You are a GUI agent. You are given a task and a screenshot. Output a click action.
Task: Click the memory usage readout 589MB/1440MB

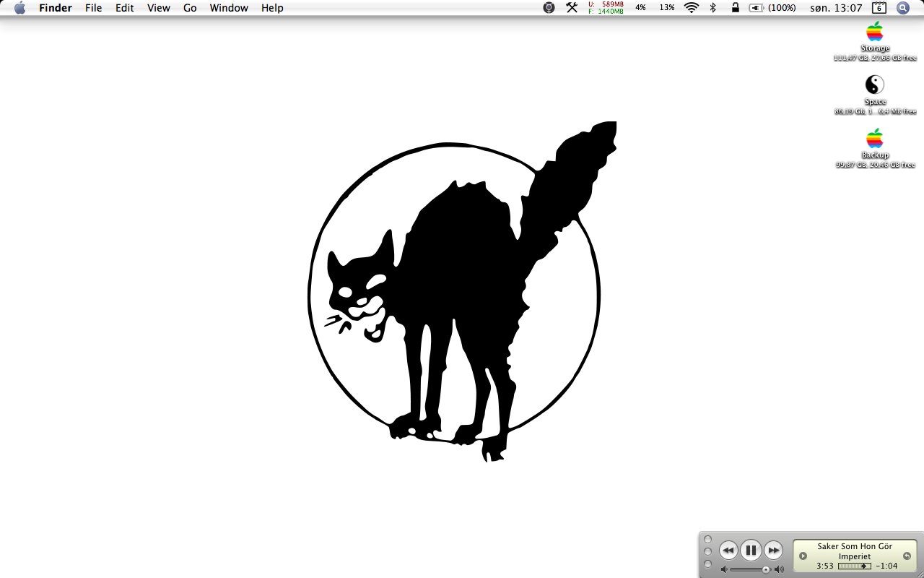tap(606, 8)
